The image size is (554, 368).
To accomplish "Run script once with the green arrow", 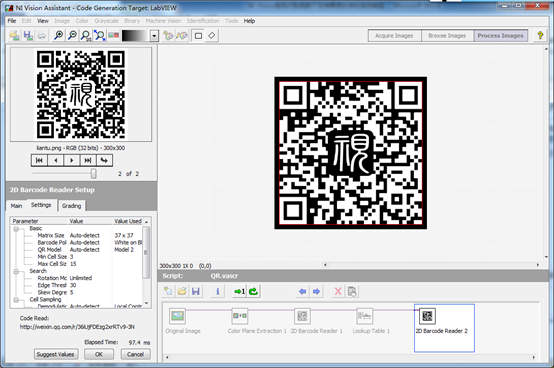I will point(239,291).
